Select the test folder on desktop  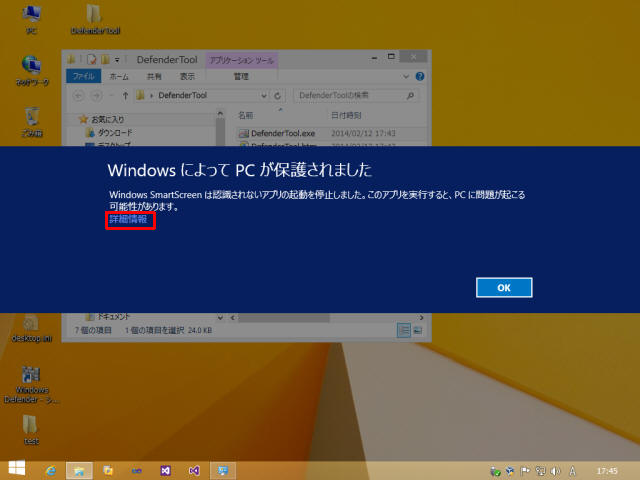point(31,429)
